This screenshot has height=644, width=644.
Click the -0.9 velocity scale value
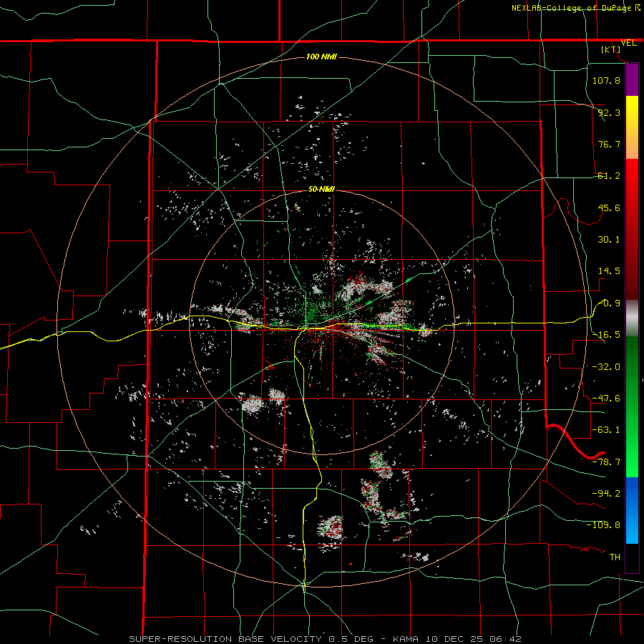(610, 303)
